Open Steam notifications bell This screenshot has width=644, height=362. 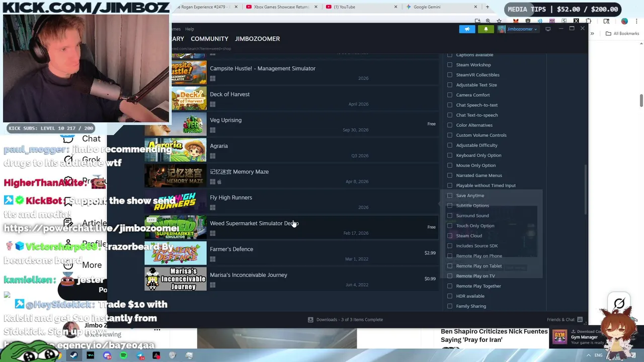click(486, 29)
